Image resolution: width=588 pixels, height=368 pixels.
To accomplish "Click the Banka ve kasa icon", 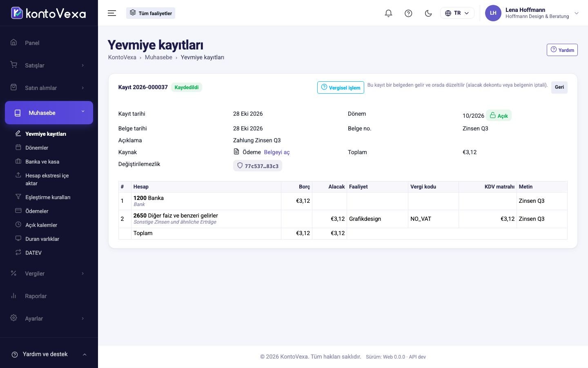I will point(18,161).
